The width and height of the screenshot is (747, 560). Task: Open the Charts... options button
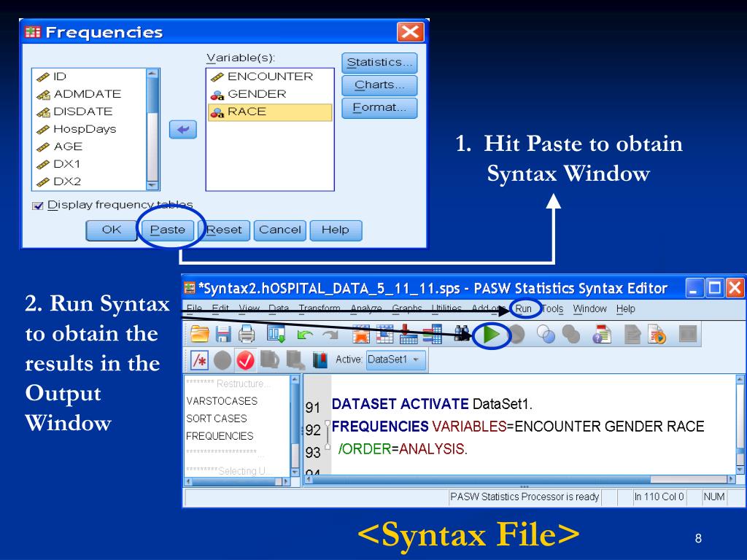point(379,85)
